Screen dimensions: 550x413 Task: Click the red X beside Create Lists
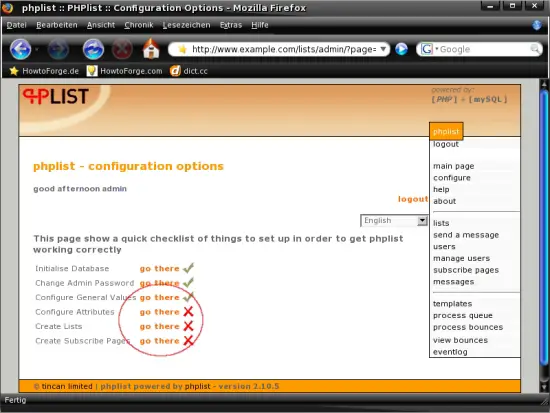click(188, 326)
